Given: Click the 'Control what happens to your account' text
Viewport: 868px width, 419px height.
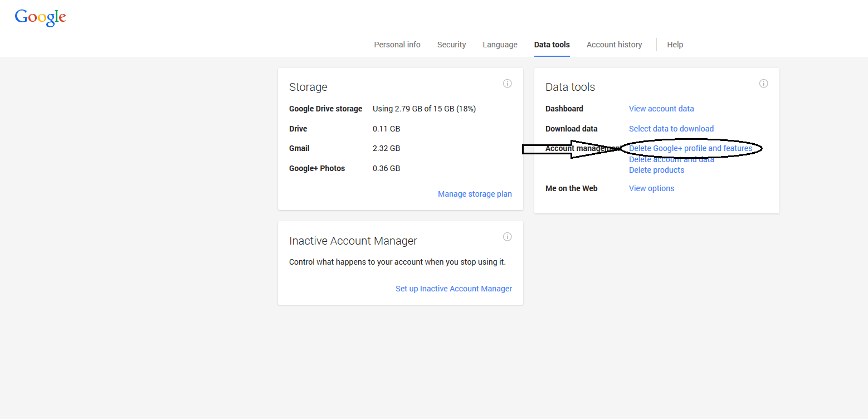Looking at the screenshot, I should [x=397, y=262].
